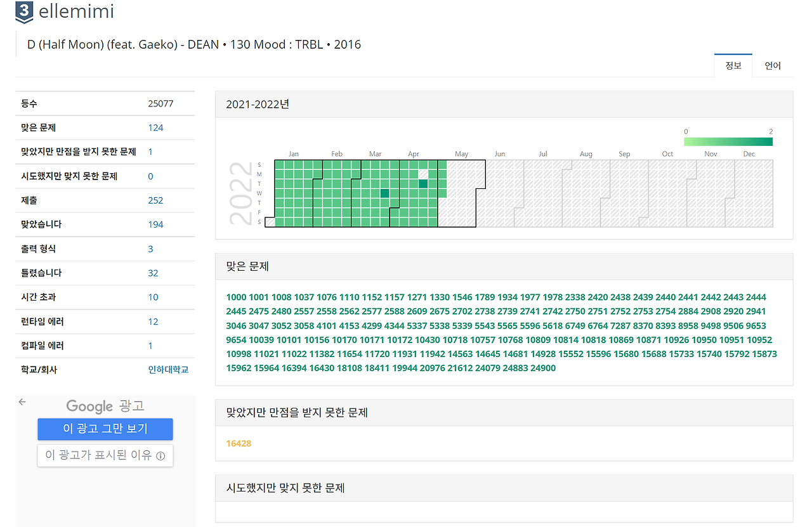Click the 시도했지만 맞지 못한 문제 panel heading
Viewport: 812px width, 527px height.
285,488
